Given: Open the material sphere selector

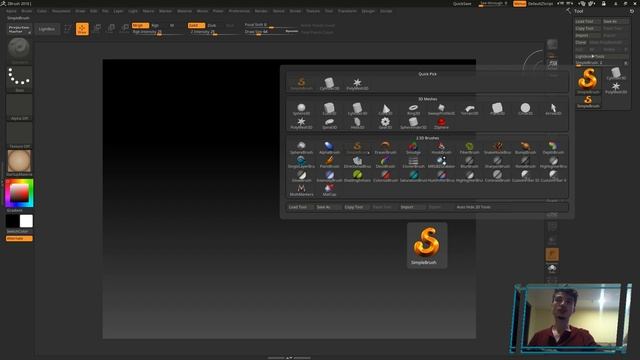Looking at the screenshot, I should pyautogui.click(x=19, y=163).
